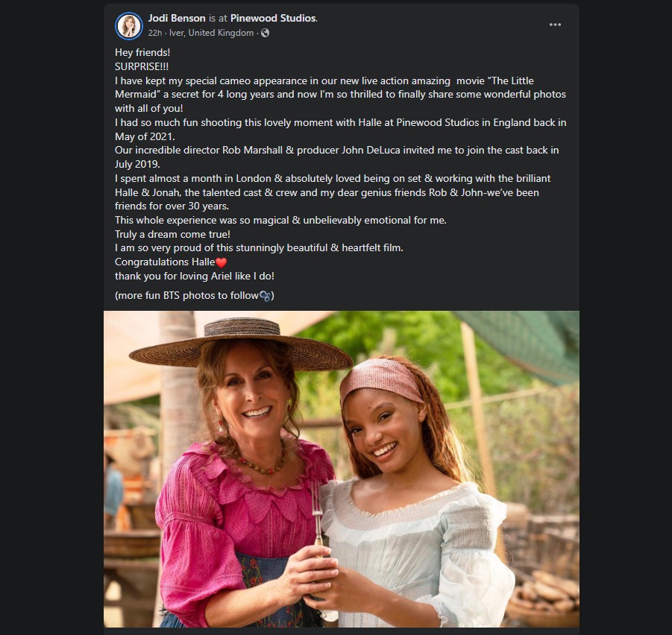The image size is (672, 635).
Task: Click the 'Hey friends!' greeting text
Action: click(x=142, y=53)
